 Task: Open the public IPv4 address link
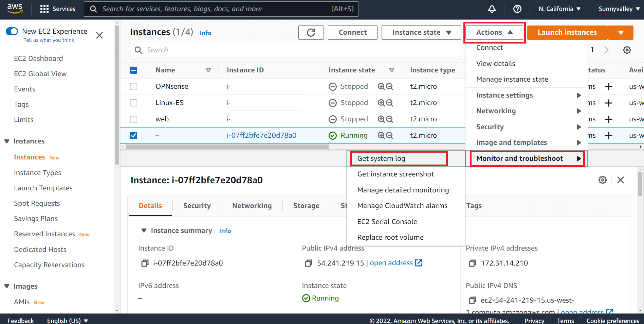391,262
